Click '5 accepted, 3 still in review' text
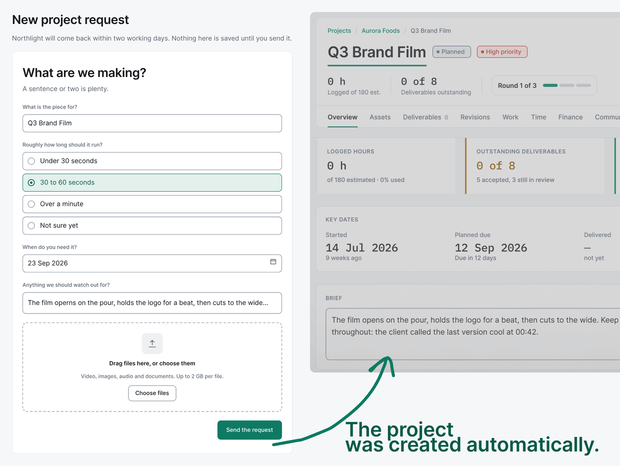Screen dimensions: 620x466 coord(515,180)
